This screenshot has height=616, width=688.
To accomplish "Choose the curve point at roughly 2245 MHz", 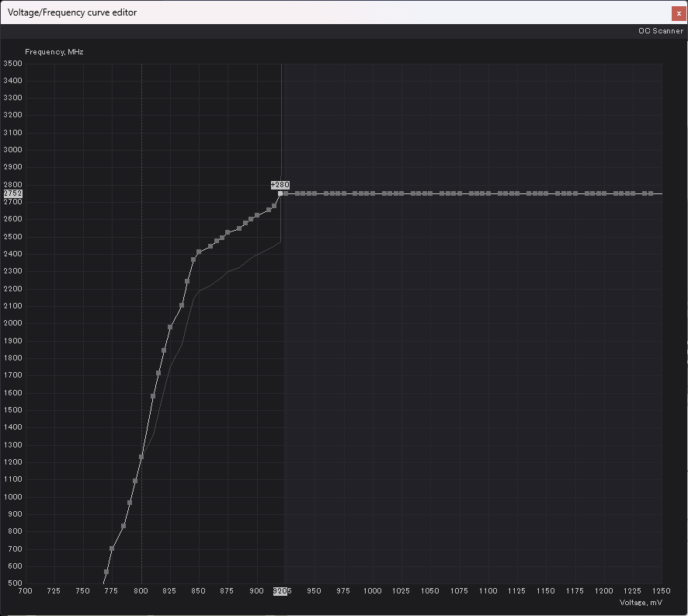I will click(x=187, y=281).
